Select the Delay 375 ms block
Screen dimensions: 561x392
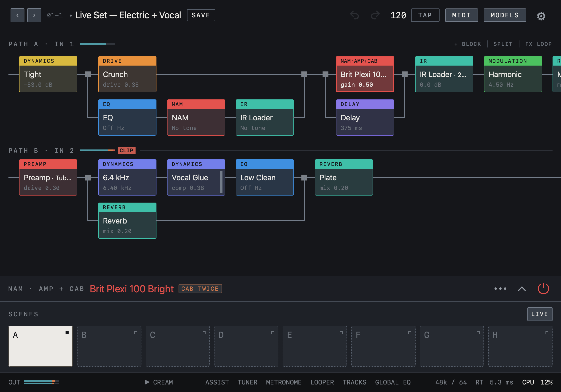tap(365, 118)
